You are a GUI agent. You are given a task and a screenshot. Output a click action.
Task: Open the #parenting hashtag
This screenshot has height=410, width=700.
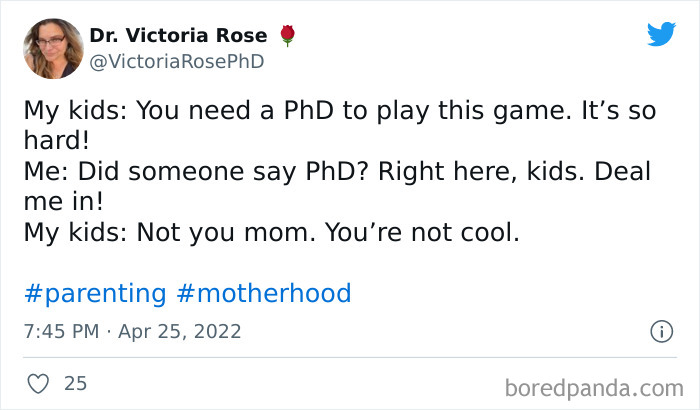point(94,293)
